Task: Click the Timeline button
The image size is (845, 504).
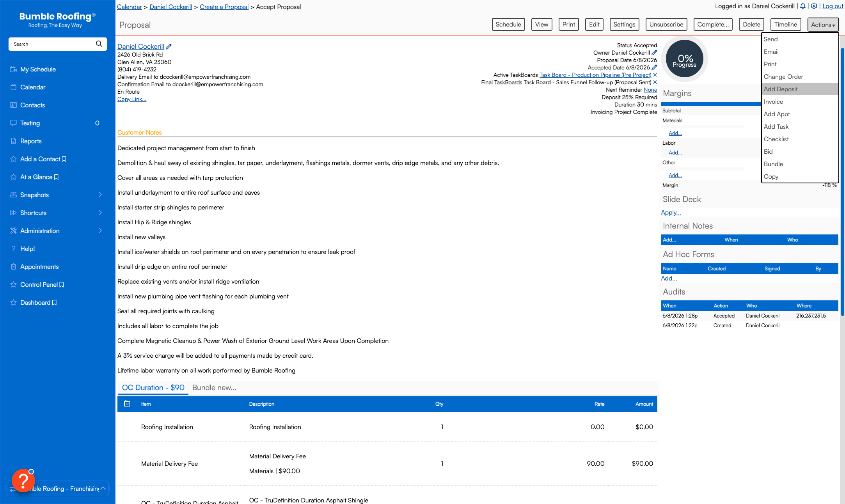Action: coord(785,24)
